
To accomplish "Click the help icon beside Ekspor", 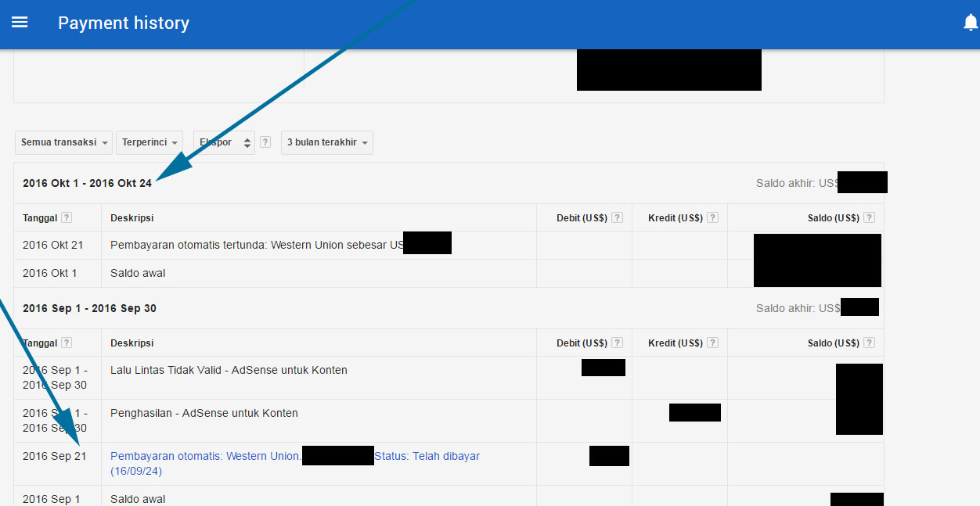I will pyautogui.click(x=265, y=142).
